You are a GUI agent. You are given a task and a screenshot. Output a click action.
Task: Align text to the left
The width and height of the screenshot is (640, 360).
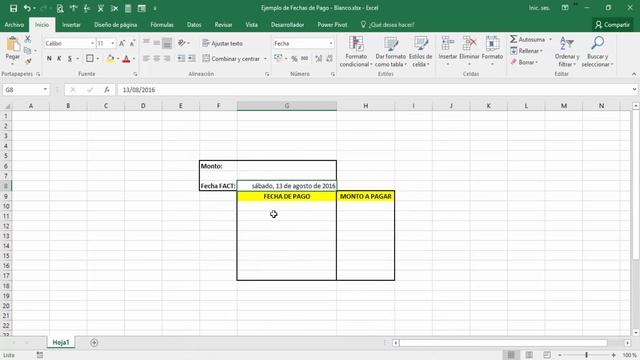pyautogui.click(x=146, y=59)
